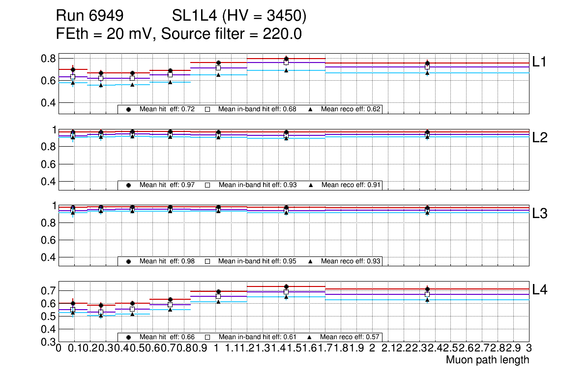Image resolution: width=588 pixels, height=380 pixels.
Task: Click the 'Mean reco eff: 0.93' legend text
Action: pos(350,261)
